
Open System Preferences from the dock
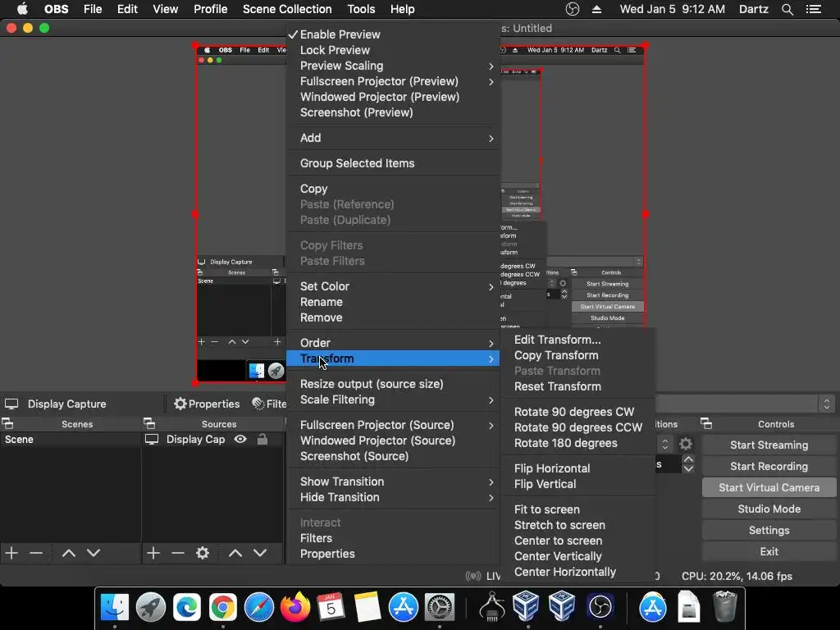coord(440,607)
